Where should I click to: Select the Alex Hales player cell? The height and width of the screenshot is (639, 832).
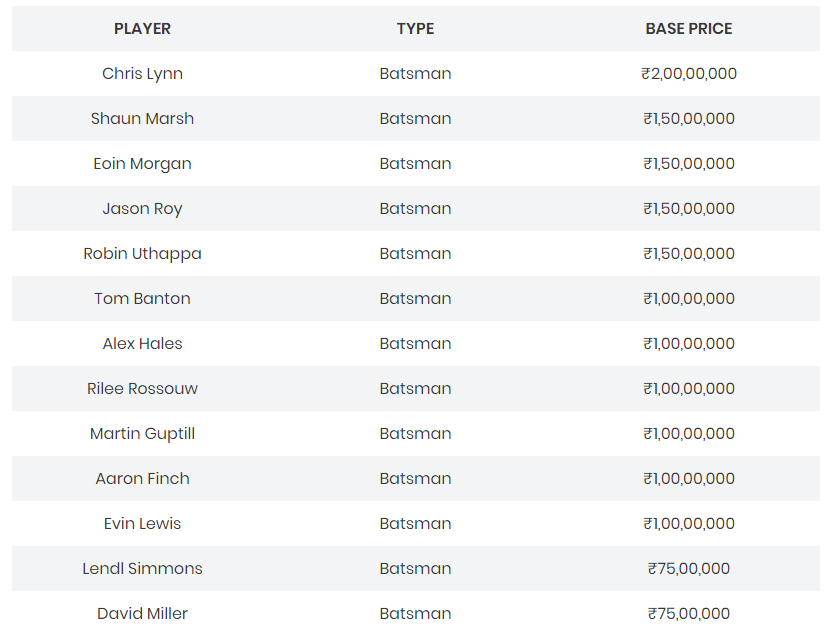142,344
